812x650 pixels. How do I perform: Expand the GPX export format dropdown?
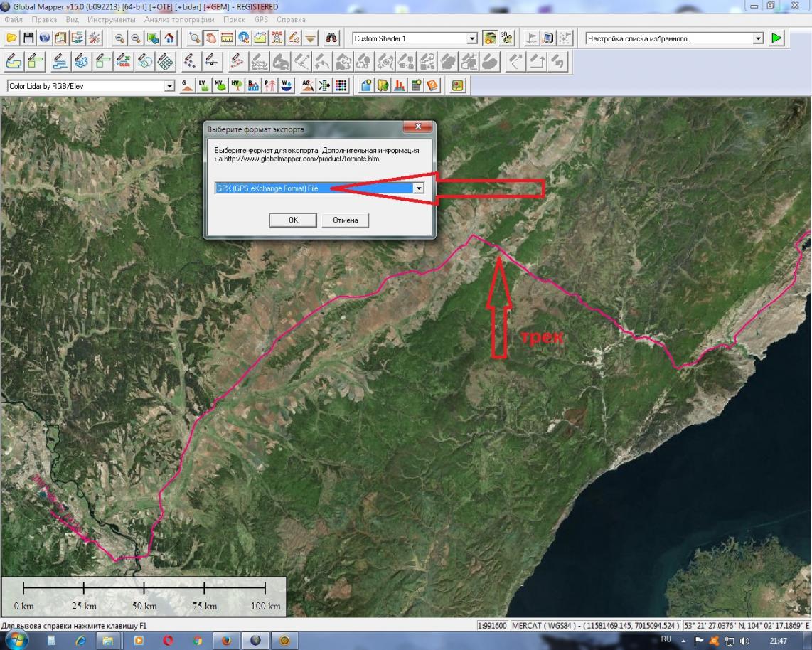click(419, 188)
